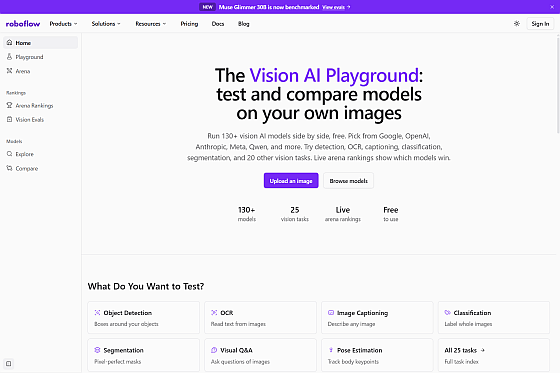560x373 pixels.
Task: Expand the Solutions dropdown menu
Action: (106, 24)
